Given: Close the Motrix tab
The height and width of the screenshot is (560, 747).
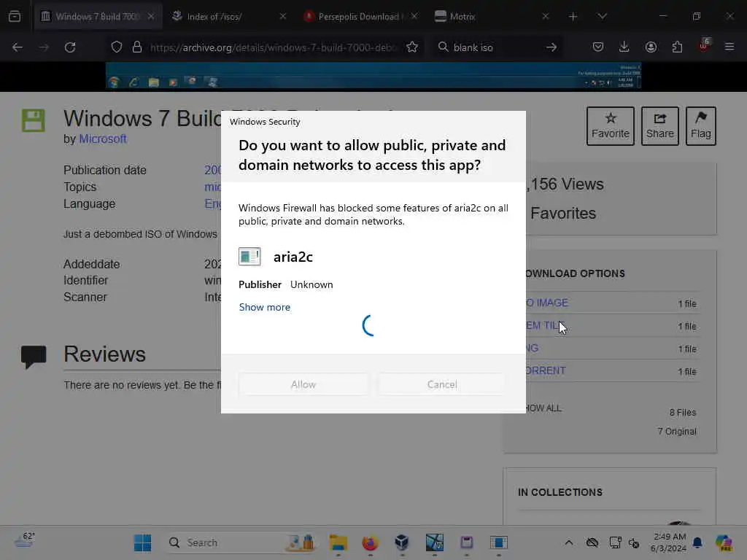Looking at the screenshot, I should coord(546,16).
